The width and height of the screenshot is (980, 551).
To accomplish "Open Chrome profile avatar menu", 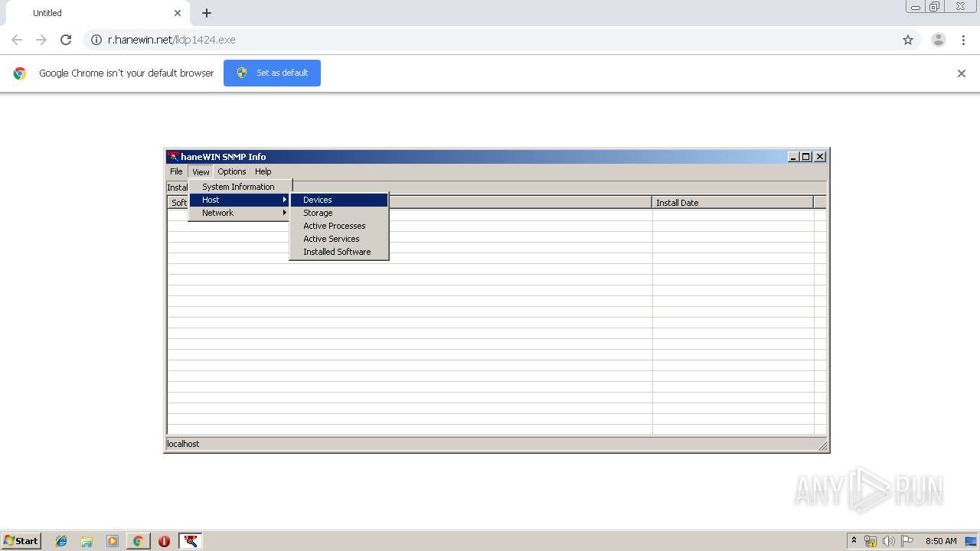I will coord(939,40).
